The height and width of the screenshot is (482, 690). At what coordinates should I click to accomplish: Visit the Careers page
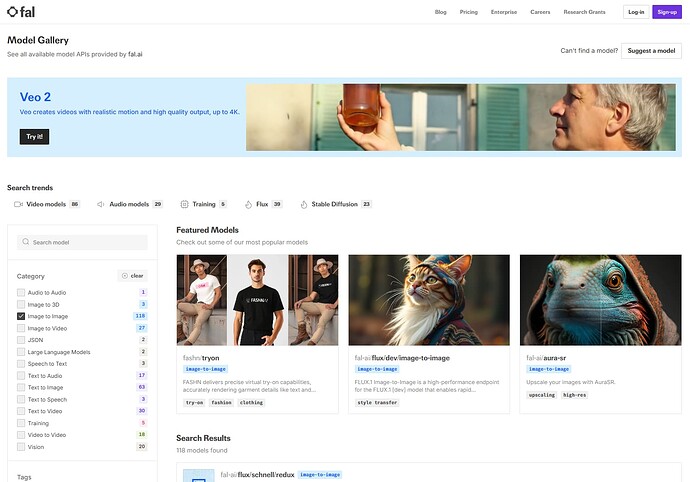(540, 12)
